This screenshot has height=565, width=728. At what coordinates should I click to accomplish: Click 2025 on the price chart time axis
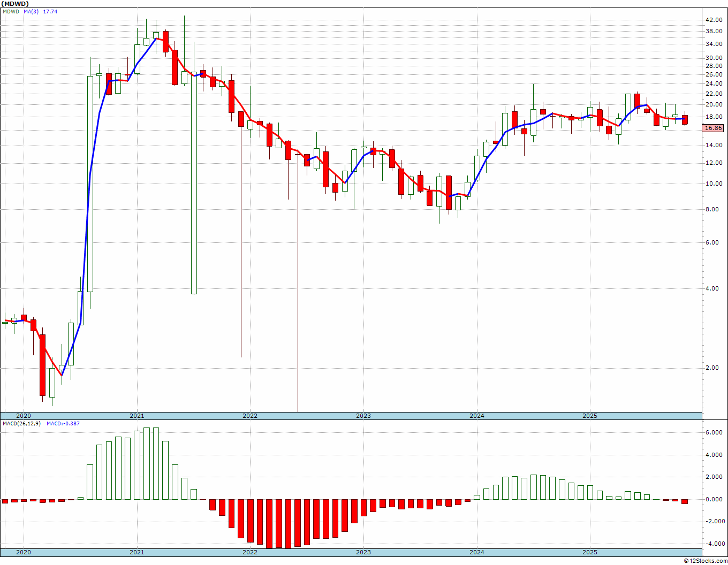(x=590, y=416)
